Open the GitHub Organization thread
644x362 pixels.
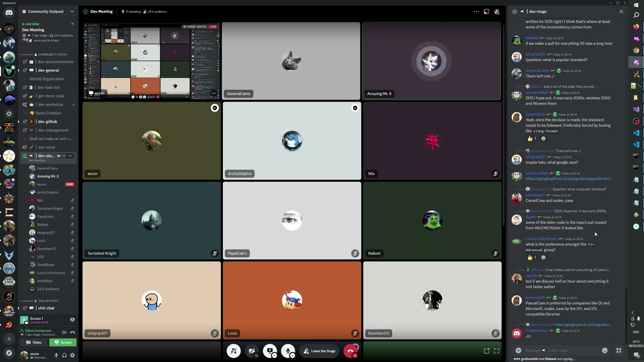(x=46, y=79)
